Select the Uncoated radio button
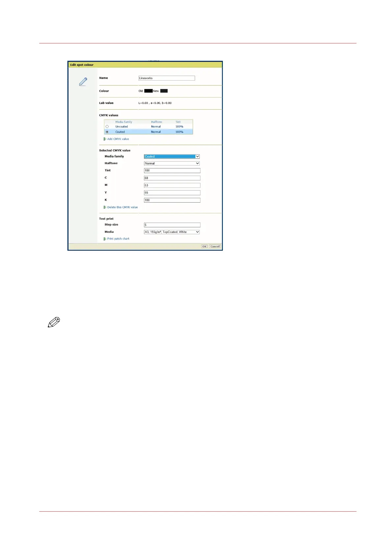The width and height of the screenshot is (392, 554). coord(107,127)
